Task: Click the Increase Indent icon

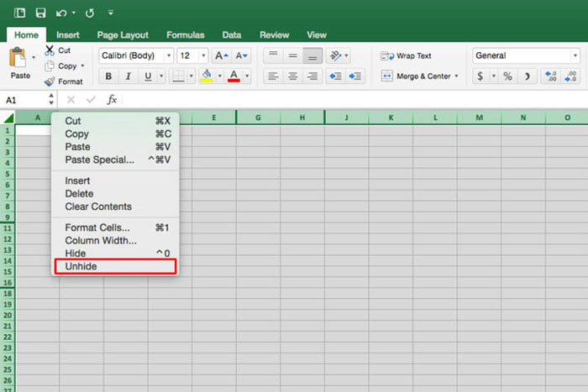Action: coord(354,76)
